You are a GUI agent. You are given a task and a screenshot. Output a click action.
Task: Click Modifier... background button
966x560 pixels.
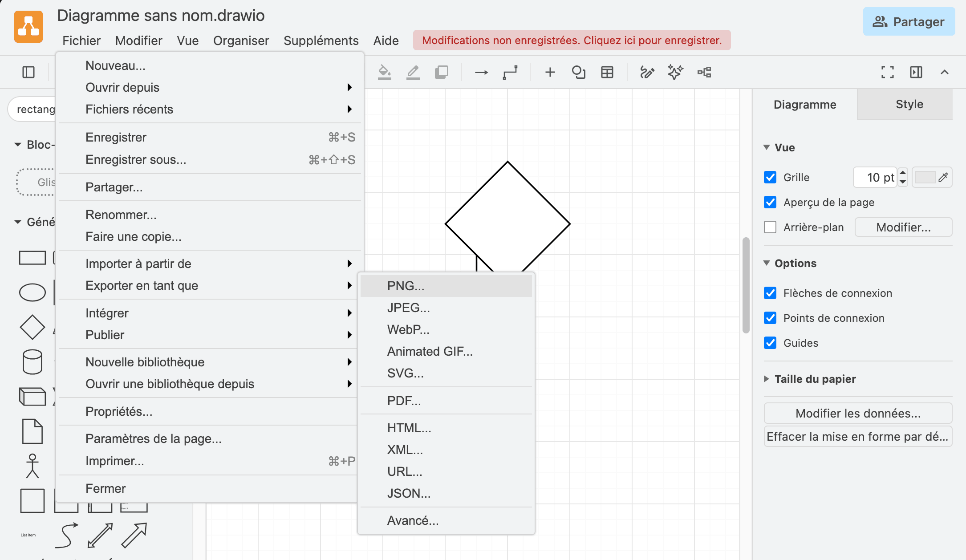point(903,227)
